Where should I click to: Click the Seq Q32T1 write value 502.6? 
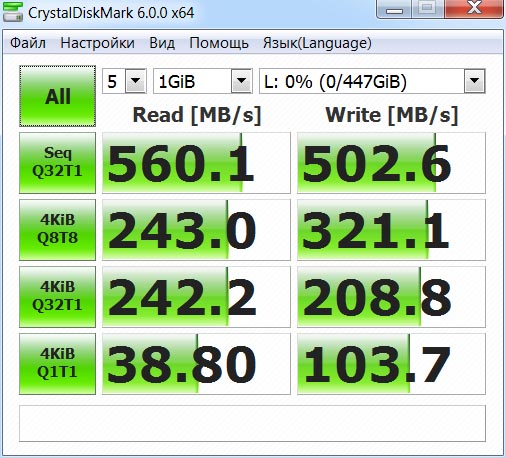click(391, 163)
